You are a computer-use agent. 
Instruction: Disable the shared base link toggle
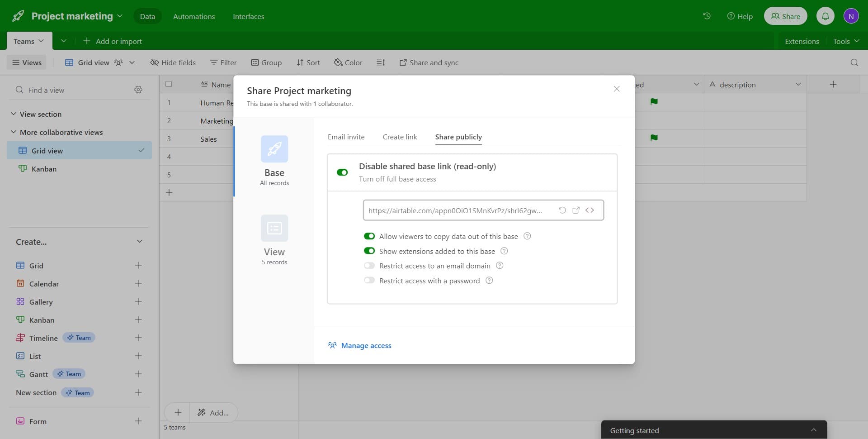[x=342, y=172]
